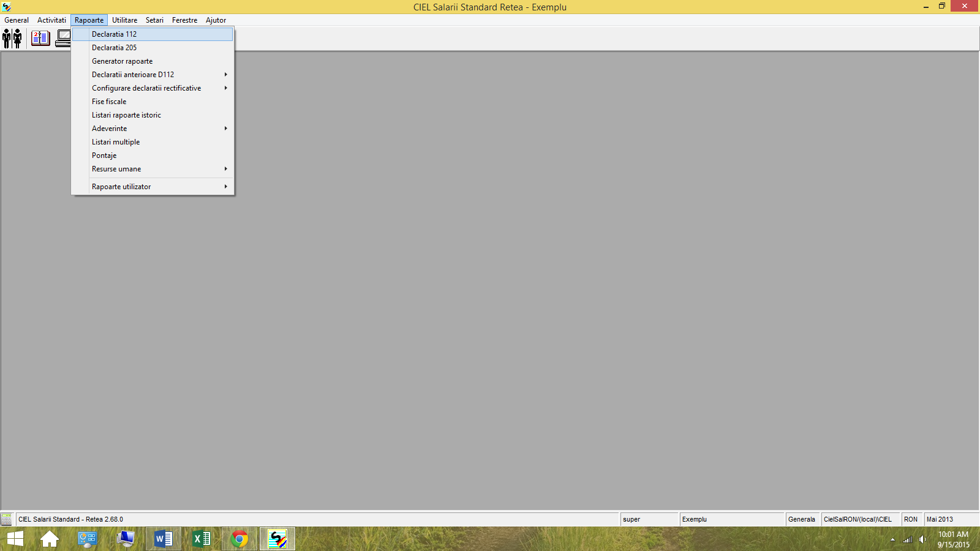Click 'Exemplu' company in status bar
This screenshot has width=980, height=551.
click(695, 519)
